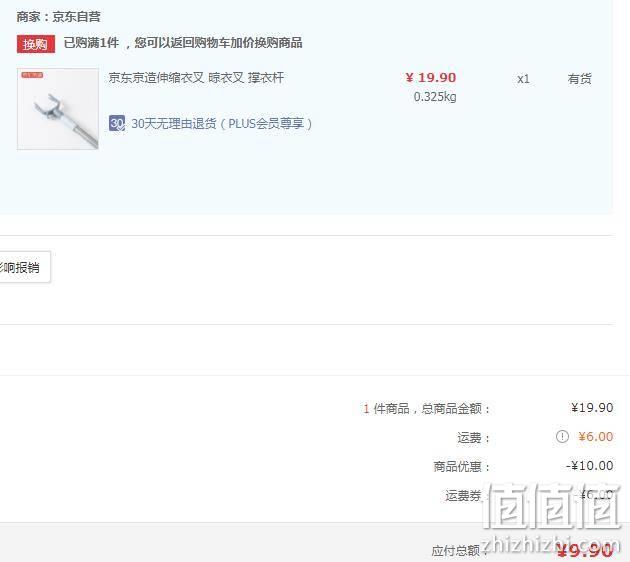Screen dimensions: 630x562
Task: Click the 应付总额 payable total label
Action: pyautogui.click(x=456, y=550)
